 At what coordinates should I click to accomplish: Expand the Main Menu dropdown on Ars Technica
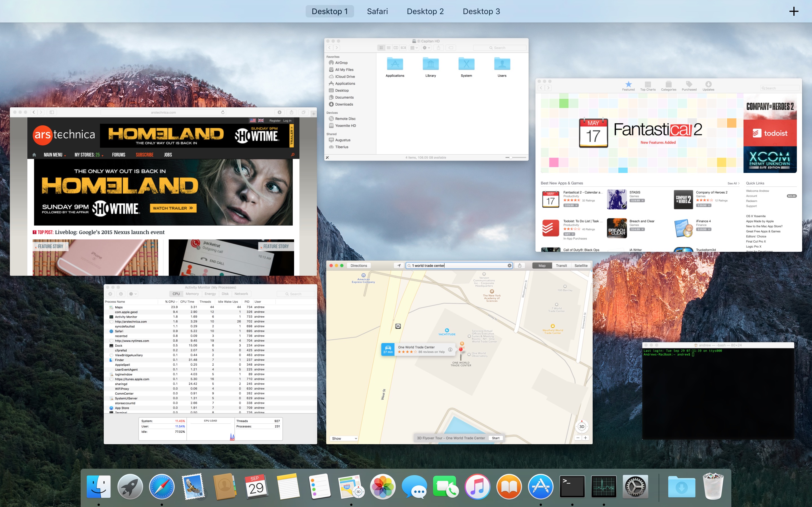pyautogui.click(x=54, y=155)
